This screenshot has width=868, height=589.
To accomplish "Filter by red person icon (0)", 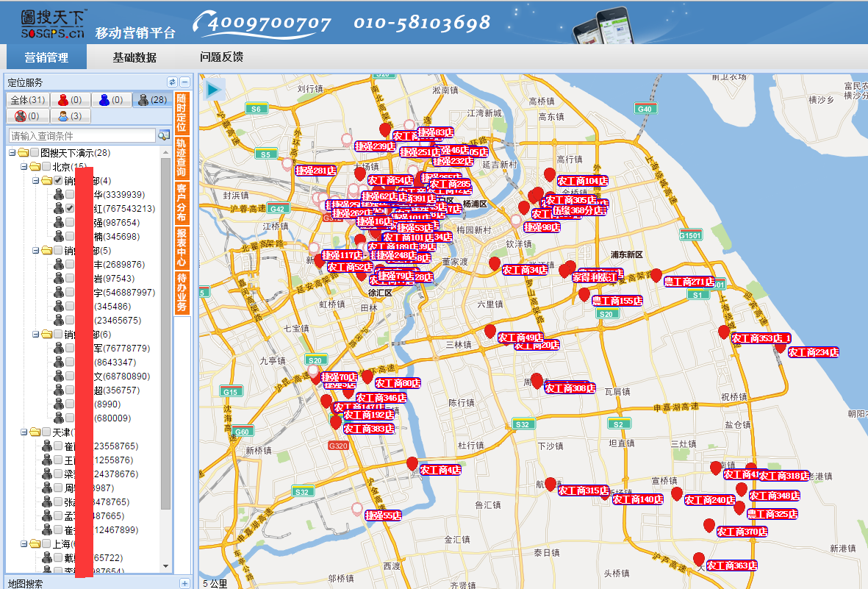I will tap(70, 100).
